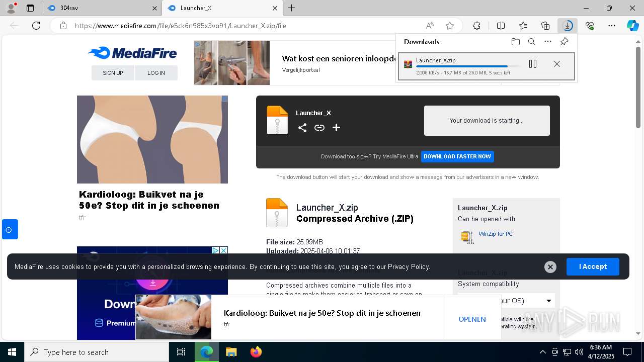The height and width of the screenshot is (362, 644).
Task: Click the MediaFire LOG IN button
Action: (x=156, y=73)
